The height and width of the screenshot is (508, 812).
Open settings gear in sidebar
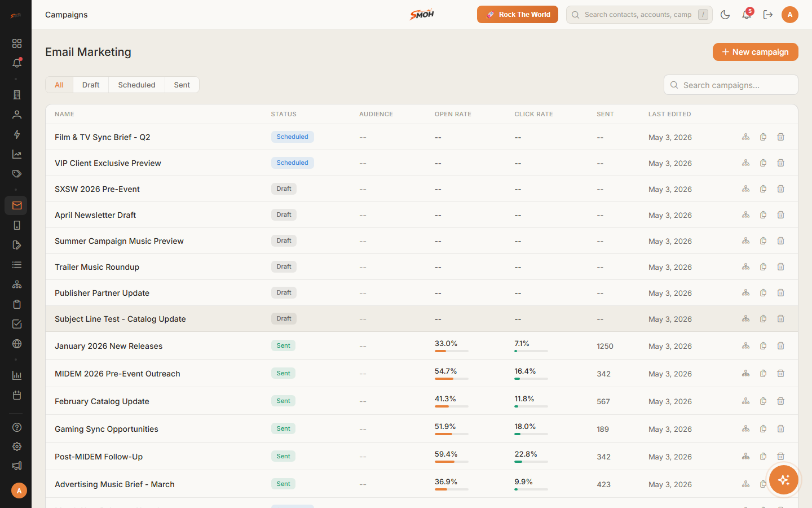coord(17,446)
